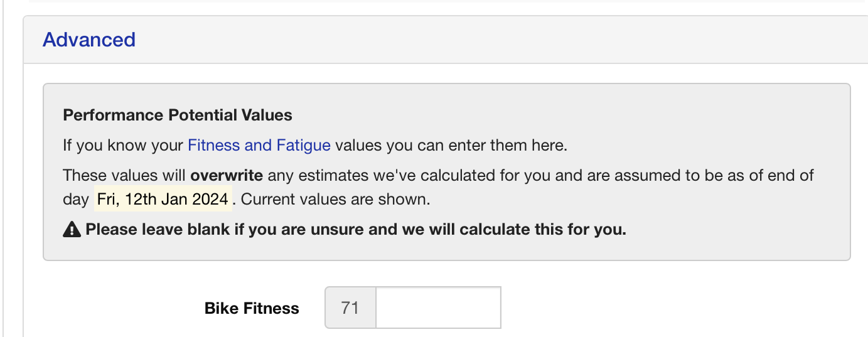Click empty area of Advanced header bar
The height and width of the screenshot is (337, 868).
(502, 40)
